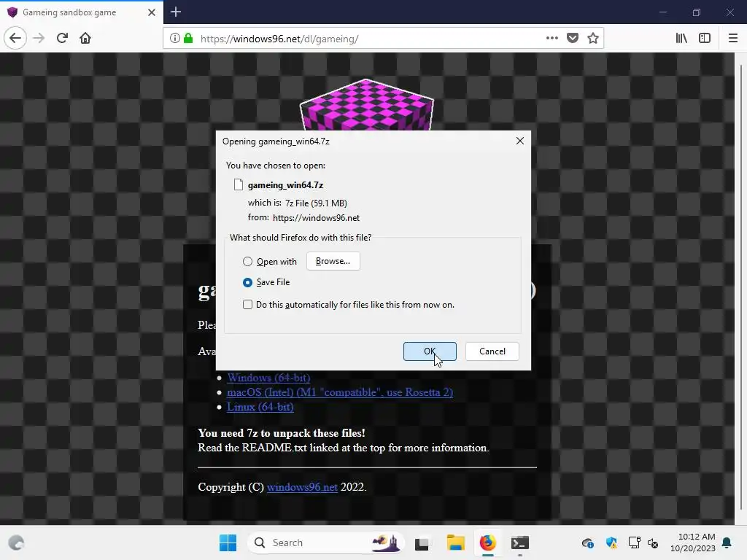
Task: Go to the Firefox home page
Action: 85,38
